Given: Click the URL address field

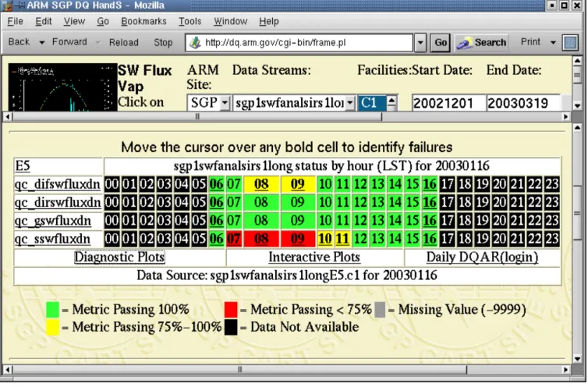Looking at the screenshot, I should [x=299, y=42].
